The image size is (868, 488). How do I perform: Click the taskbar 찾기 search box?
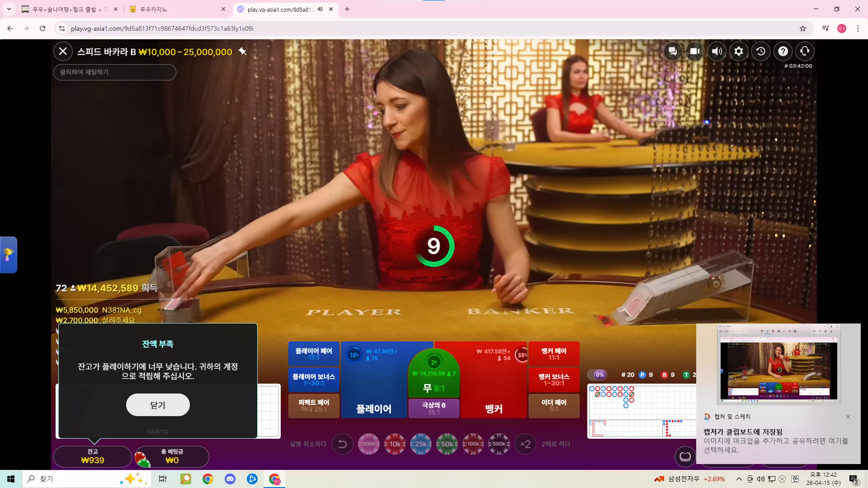[86, 479]
